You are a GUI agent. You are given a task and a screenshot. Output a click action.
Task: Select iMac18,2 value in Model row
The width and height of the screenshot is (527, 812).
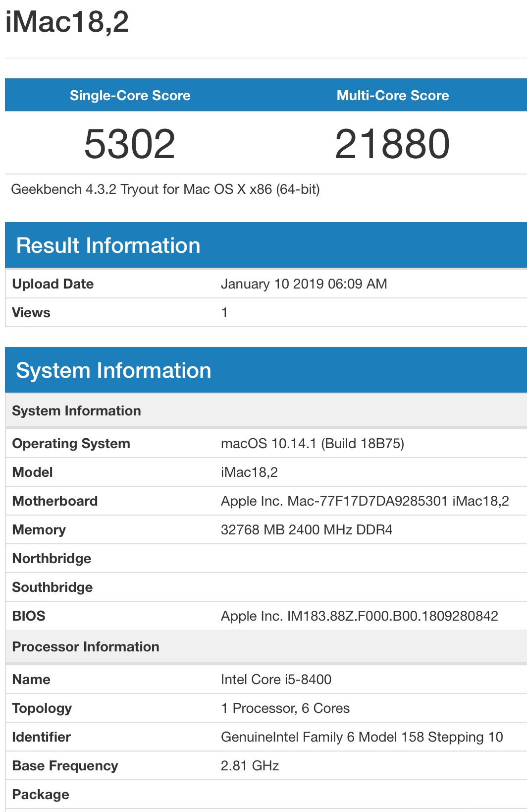tap(249, 472)
